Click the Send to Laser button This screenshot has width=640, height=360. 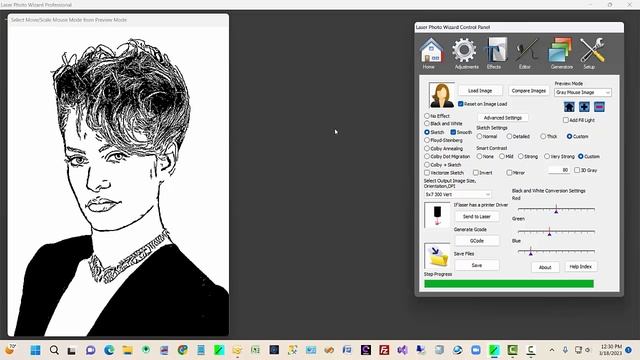[x=477, y=216]
